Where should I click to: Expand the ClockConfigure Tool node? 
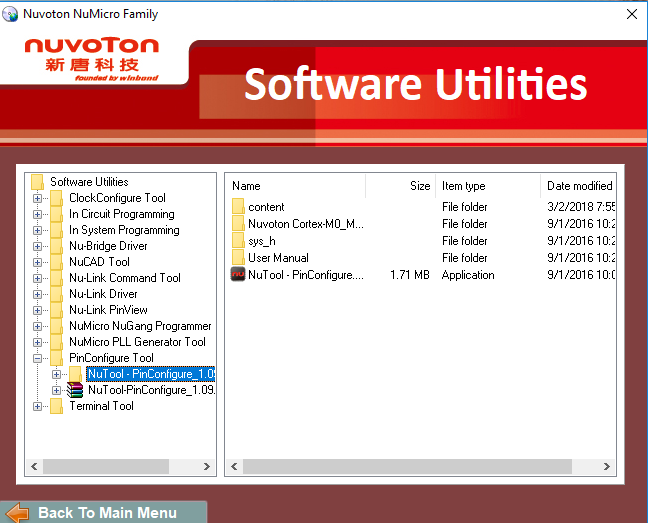[38, 198]
